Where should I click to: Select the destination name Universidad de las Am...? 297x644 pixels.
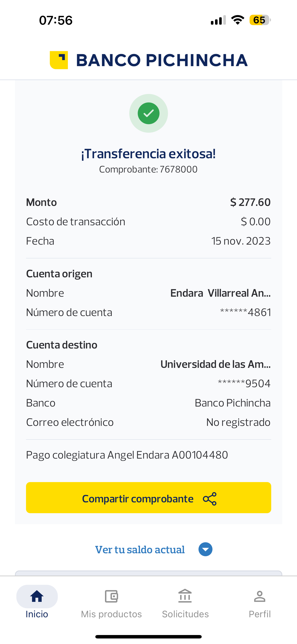(x=215, y=364)
